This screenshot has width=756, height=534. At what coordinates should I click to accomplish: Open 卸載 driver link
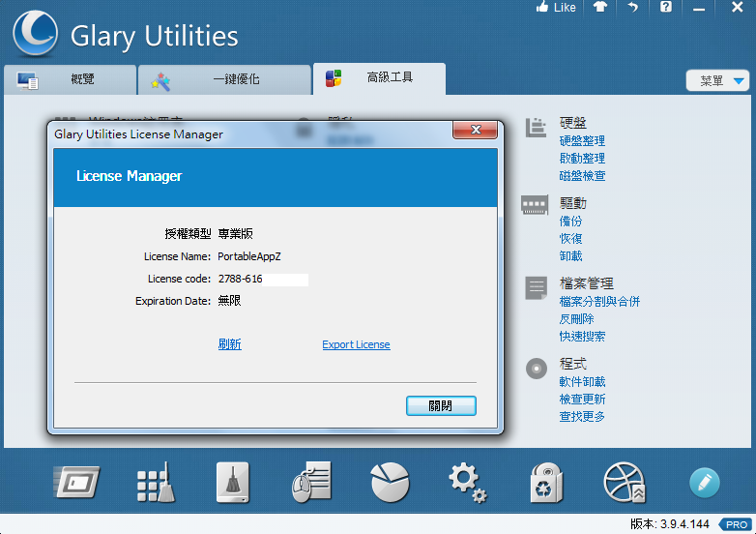(570, 255)
